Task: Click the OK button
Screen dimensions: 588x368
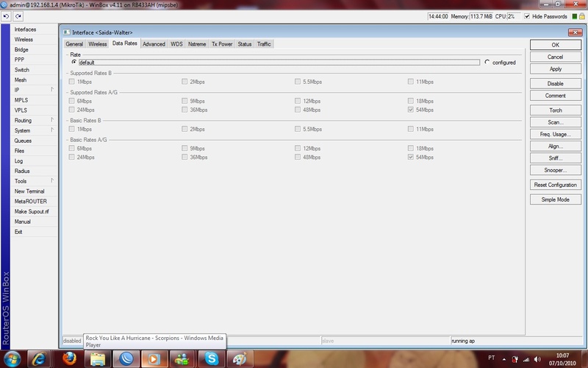Action: click(x=556, y=45)
